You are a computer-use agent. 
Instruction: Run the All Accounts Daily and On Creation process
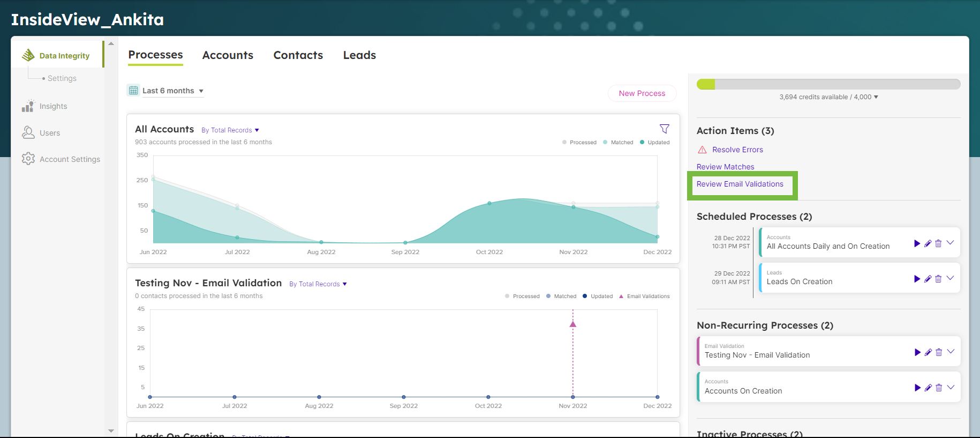[x=917, y=243]
